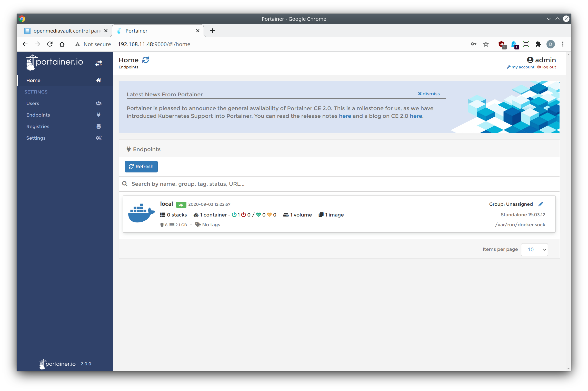The height and width of the screenshot is (391, 588).
Task: Toggle the Portainer sidebar collapse icon
Action: click(x=98, y=63)
